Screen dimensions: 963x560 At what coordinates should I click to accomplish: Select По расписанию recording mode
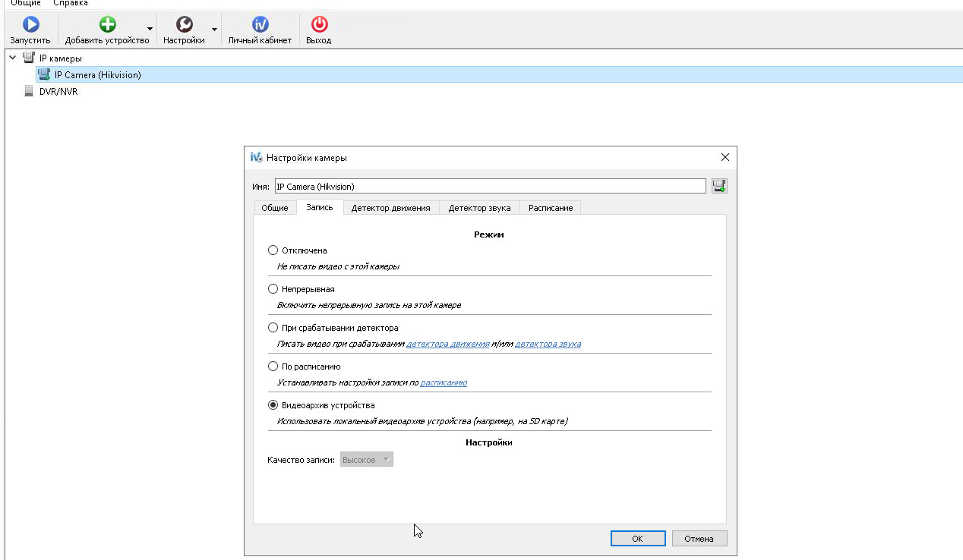(273, 367)
